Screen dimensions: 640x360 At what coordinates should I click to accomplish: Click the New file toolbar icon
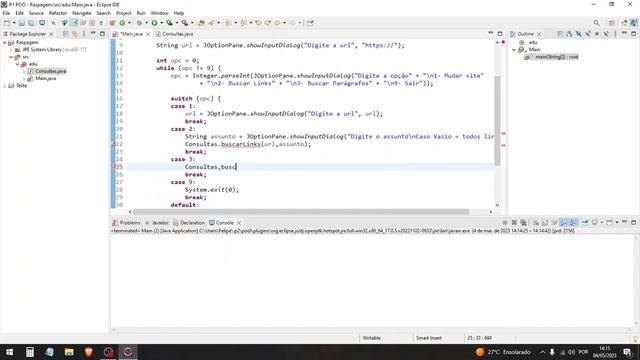click(x=7, y=23)
